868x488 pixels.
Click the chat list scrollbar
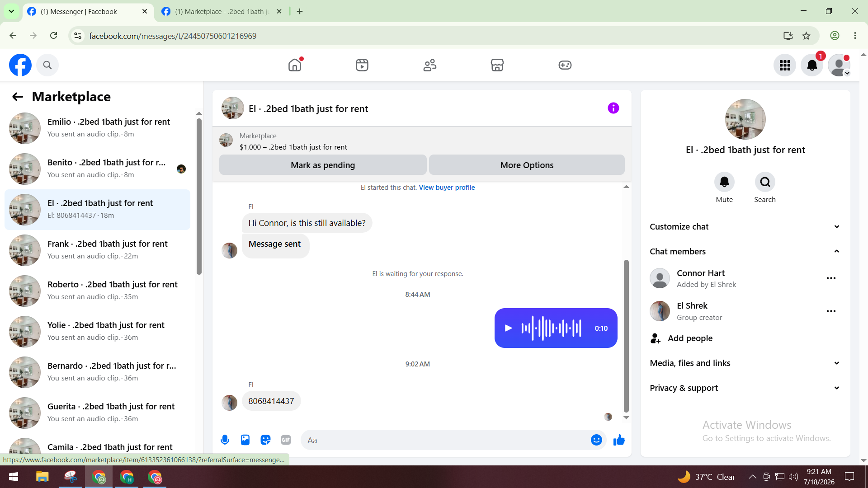199,196
